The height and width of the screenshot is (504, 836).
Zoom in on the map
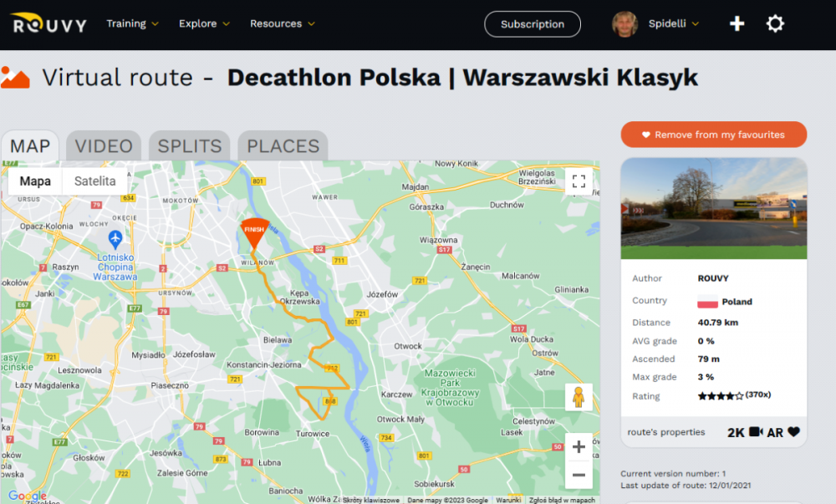(579, 447)
